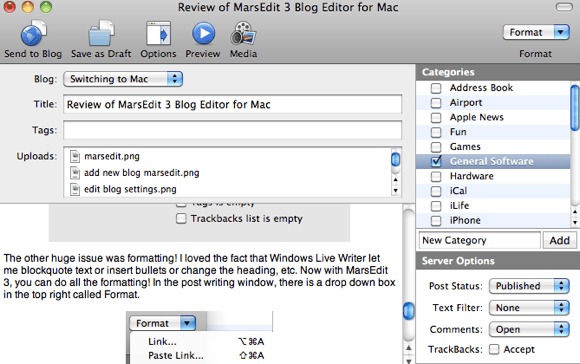Click the toolbar pill button in title bar
Image resolution: width=580 pixels, height=364 pixels.
point(564,7)
